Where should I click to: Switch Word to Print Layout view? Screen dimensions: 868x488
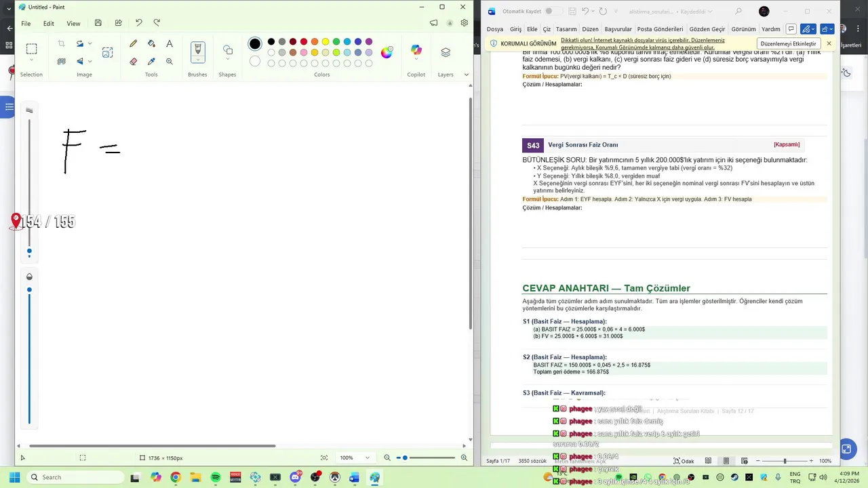pos(726,461)
